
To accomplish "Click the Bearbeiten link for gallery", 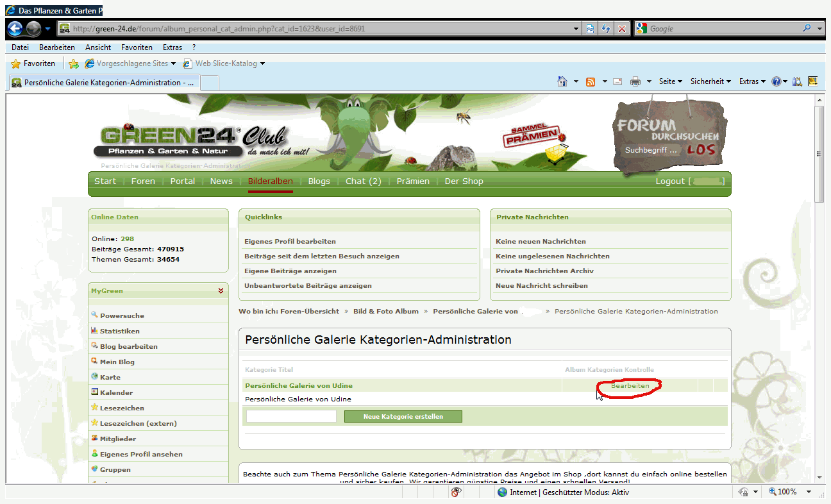I will [630, 386].
